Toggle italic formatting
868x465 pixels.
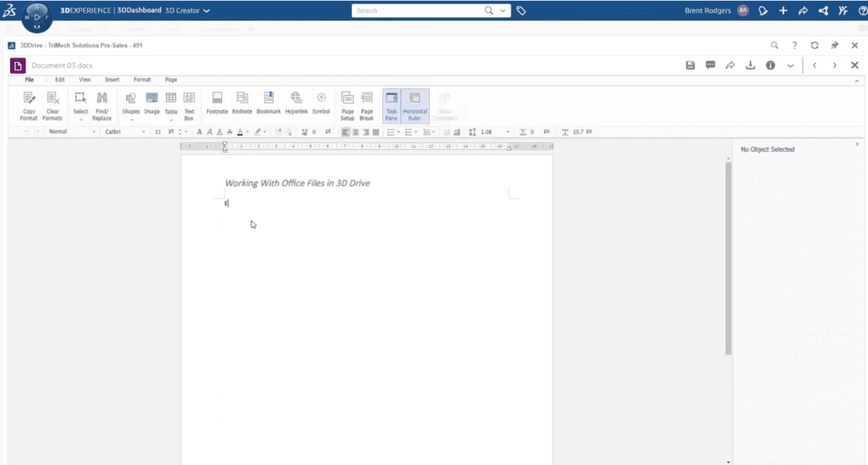click(x=210, y=132)
